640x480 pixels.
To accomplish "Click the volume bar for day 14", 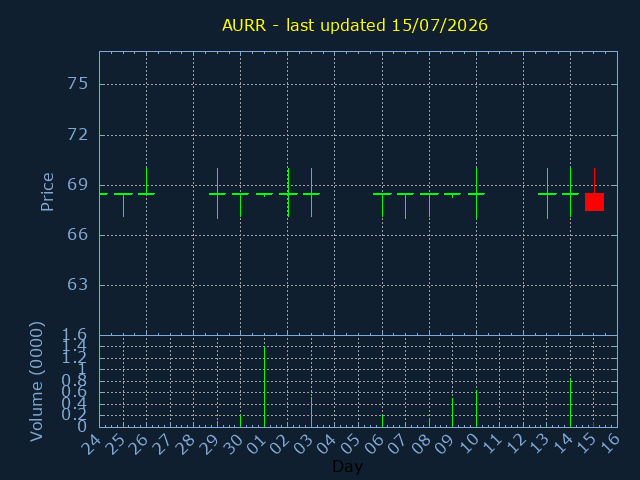I will click(x=571, y=402).
